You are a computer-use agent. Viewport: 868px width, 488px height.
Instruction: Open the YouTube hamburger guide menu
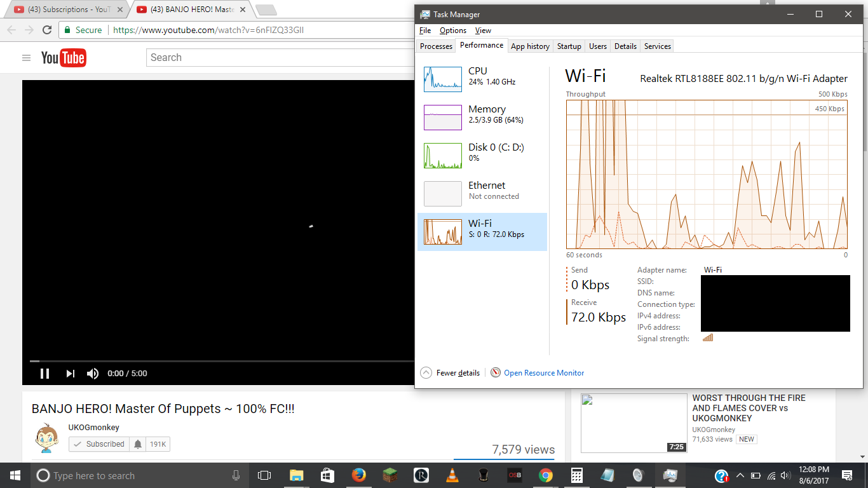pyautogui.click(x=26, y=58)
